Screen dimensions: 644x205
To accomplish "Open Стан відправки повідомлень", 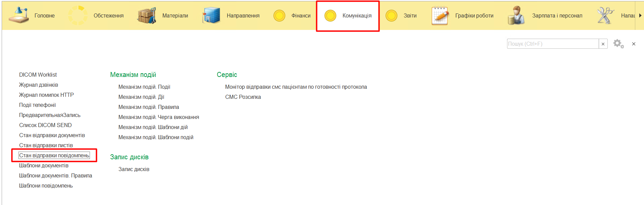I will pyautogui.click(x=54, y=155).
